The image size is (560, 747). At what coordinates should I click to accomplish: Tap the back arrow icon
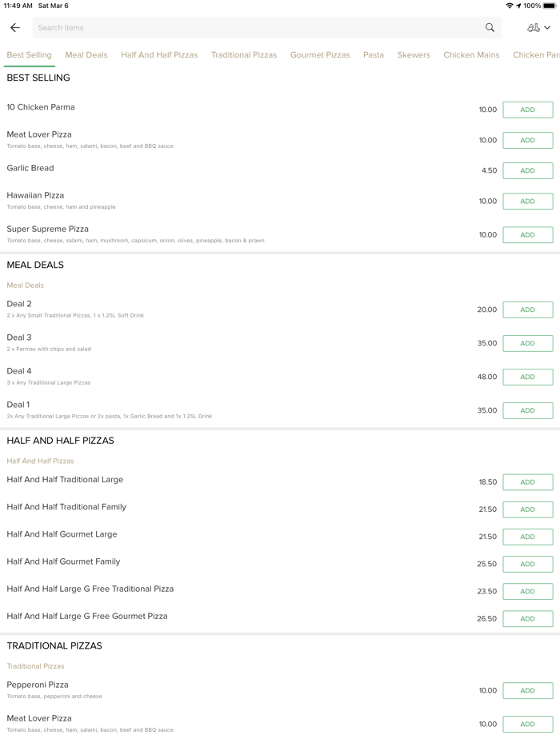(15, 28)
